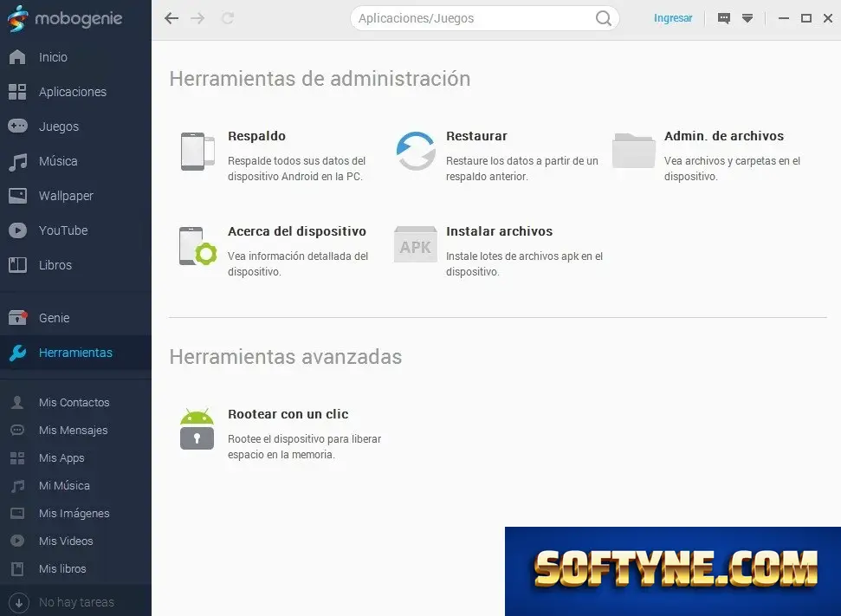This screenshot has height=616, width=841.
Task: Go back with the left arrow
Action: (171, 18)
